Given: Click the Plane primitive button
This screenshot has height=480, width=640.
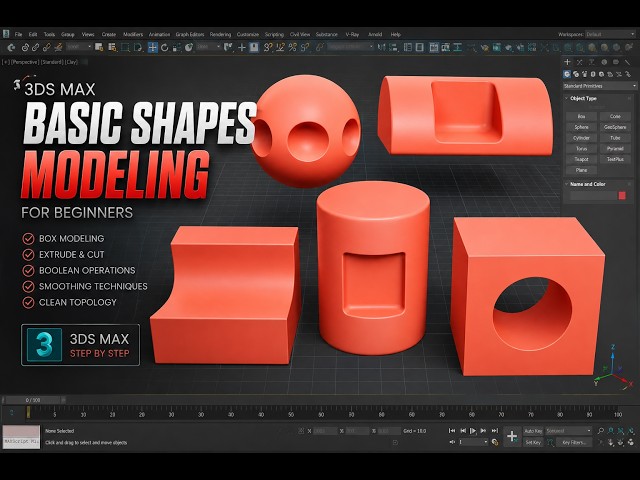Looking at the screenshot, I should tap(581, 170).
